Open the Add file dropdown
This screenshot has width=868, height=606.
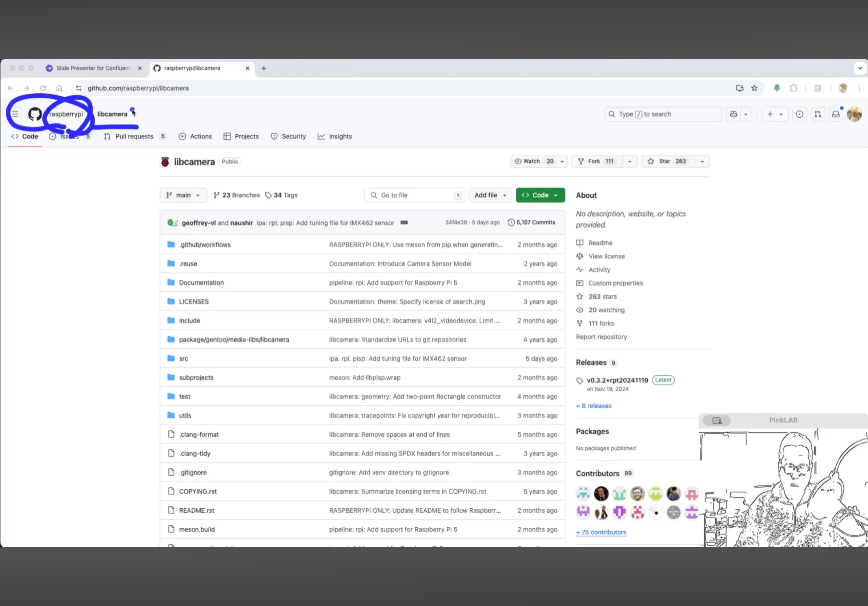(x=490, y=195)
